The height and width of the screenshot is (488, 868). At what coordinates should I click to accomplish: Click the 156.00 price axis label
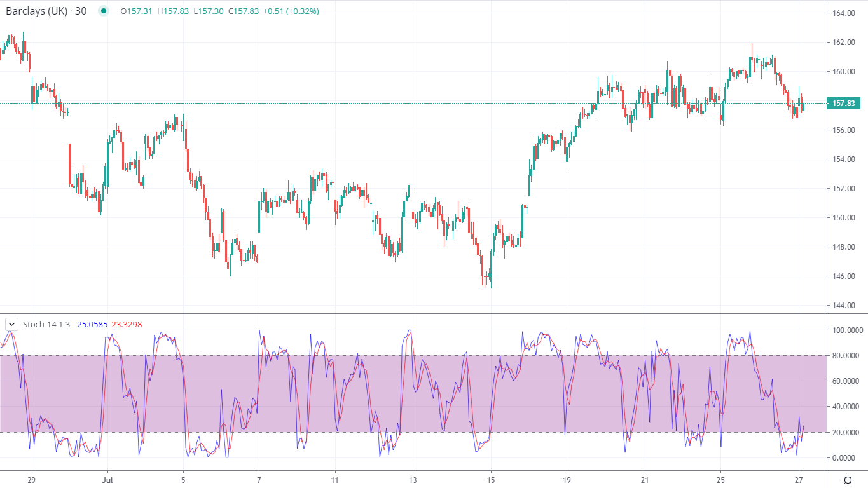tap(843, 130)
